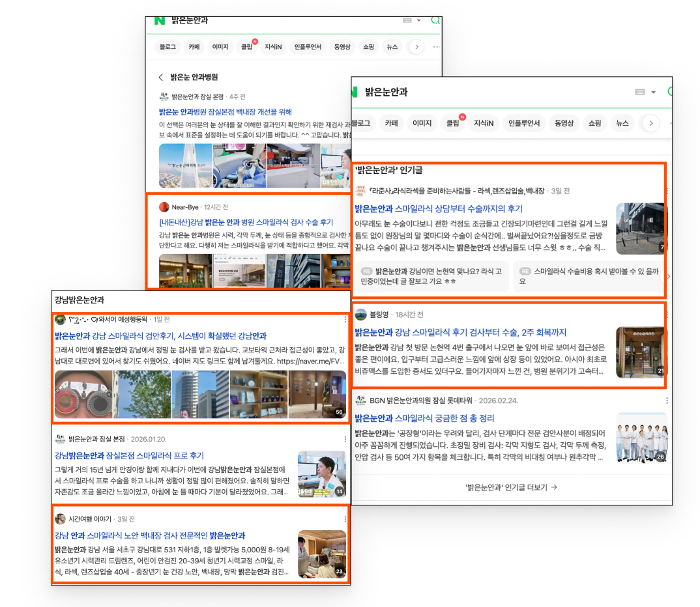This screenshot has width=700, height=607.
Task: Open 강남 안과 스마일라식 노안 백내장 검사 post
Action: (150, 535)
